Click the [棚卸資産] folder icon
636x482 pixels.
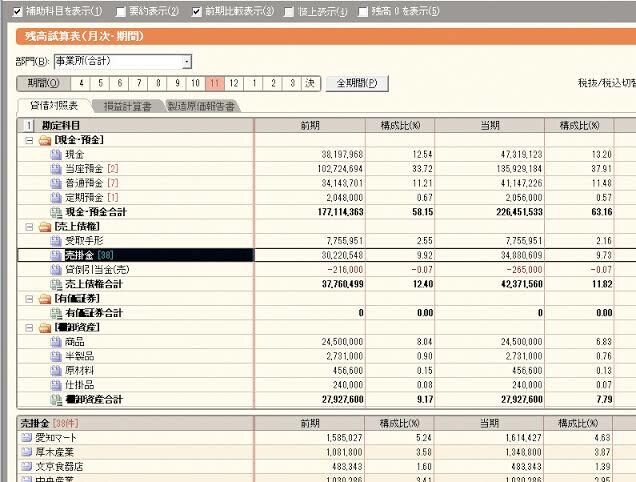click(45, 328)
